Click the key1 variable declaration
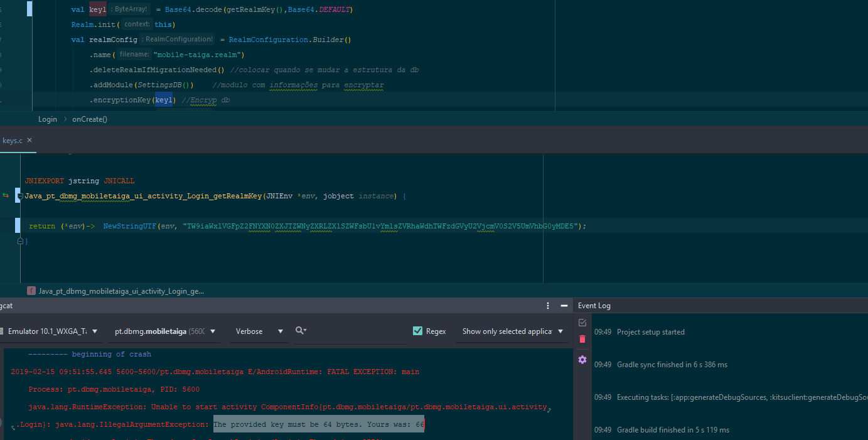 click(x=98, y=9)
